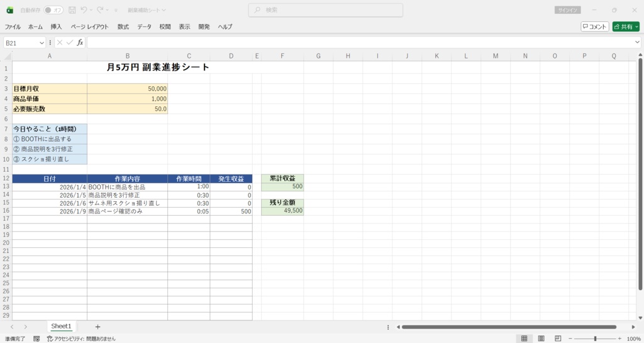Click the previous sheet navigation arrow
Screen dimensions: 644x343
pos(12,327)
